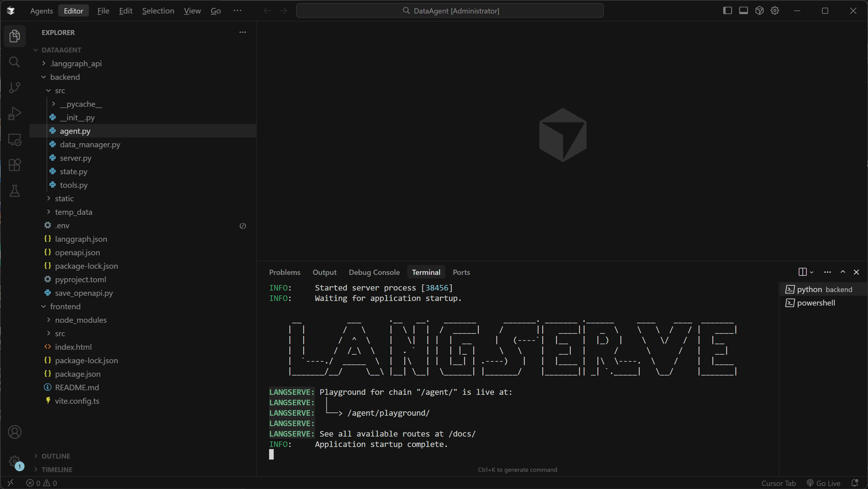Select the Terminal tab
The width and height of the screenshot is (868, 489).
[426, 272]
